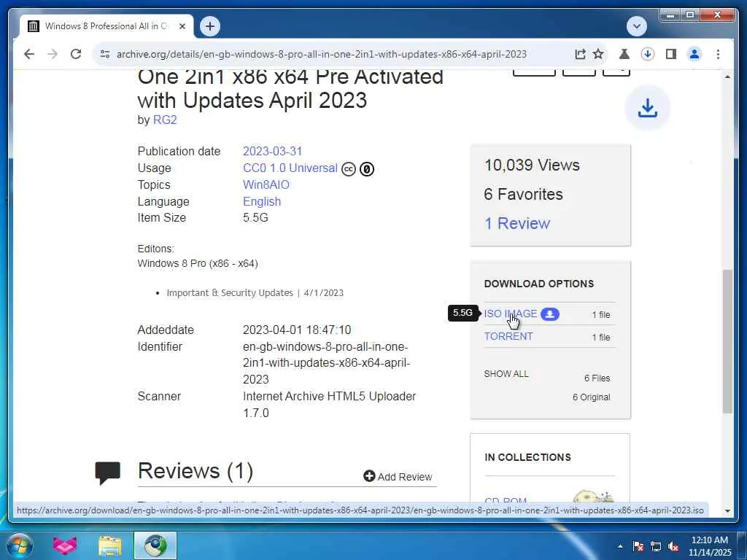Open the Win8AIO topic link
The image size is (747, 560).
[x=266, y=184]
